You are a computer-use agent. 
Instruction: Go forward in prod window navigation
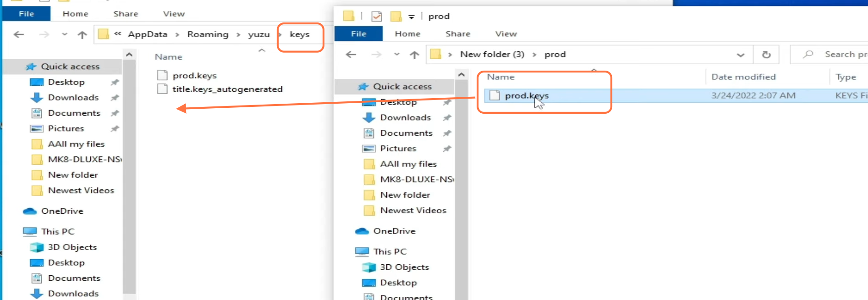click(x=376, y=55)
